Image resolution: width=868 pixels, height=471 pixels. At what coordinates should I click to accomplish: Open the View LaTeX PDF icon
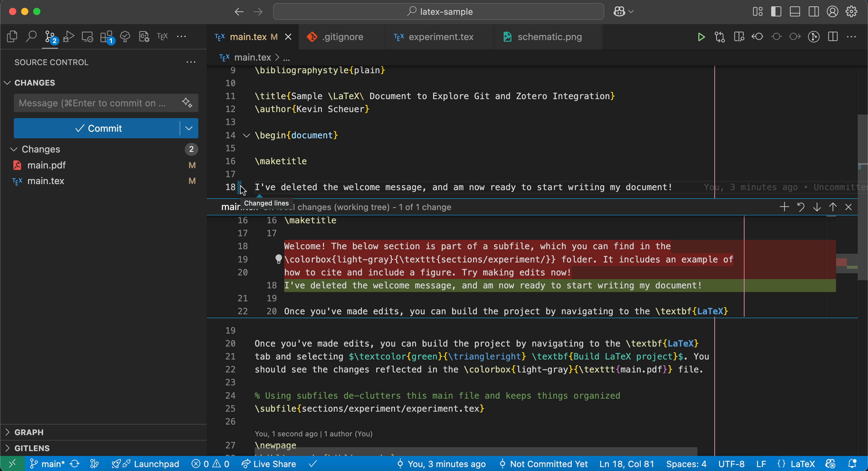click(x=739, y=37)
